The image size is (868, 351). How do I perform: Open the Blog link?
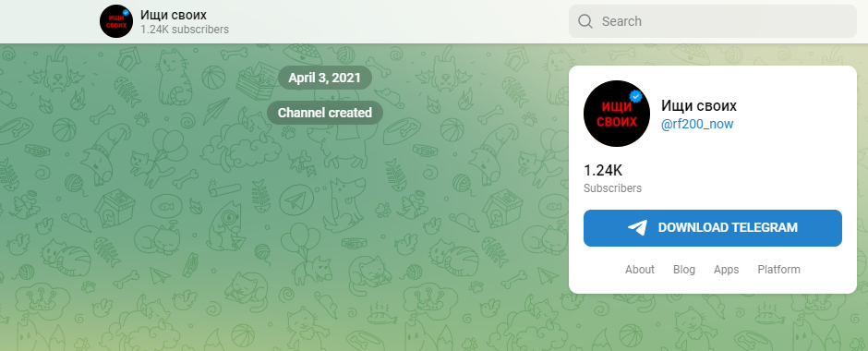coord(683,270)
